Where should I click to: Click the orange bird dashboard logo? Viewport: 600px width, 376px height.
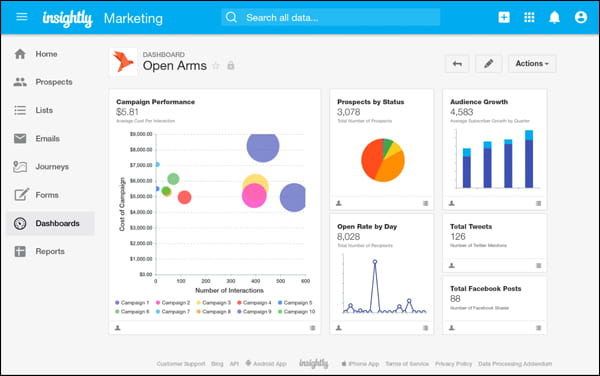click(123, 62)
